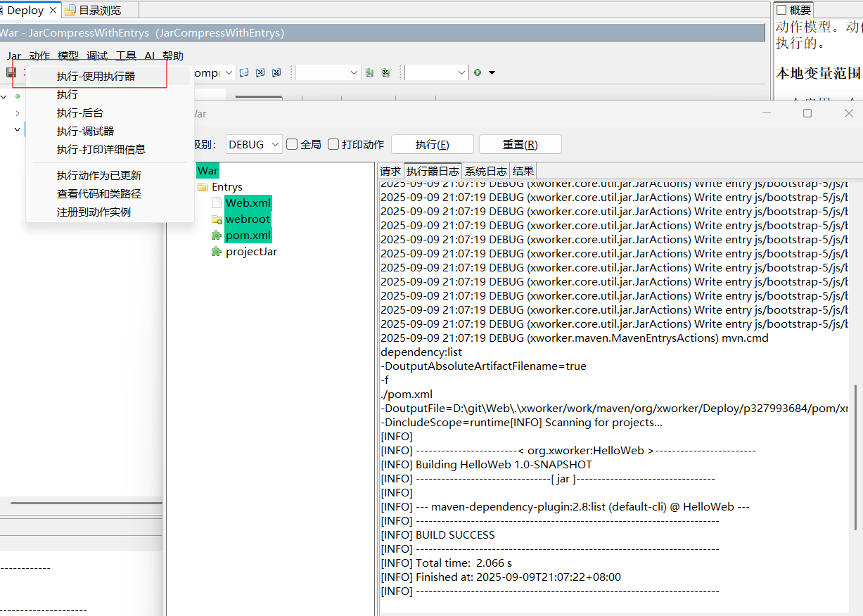Click the projectJar puzzle icon
The image size is (863, 616).
pyautogui.click(x=217, y=252)
